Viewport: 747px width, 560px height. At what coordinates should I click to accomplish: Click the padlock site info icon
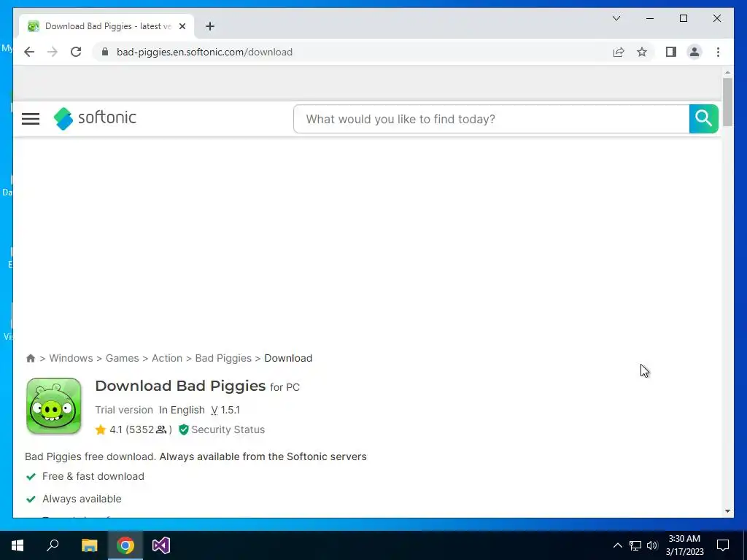pyautogui.click(x=105, y=52)
